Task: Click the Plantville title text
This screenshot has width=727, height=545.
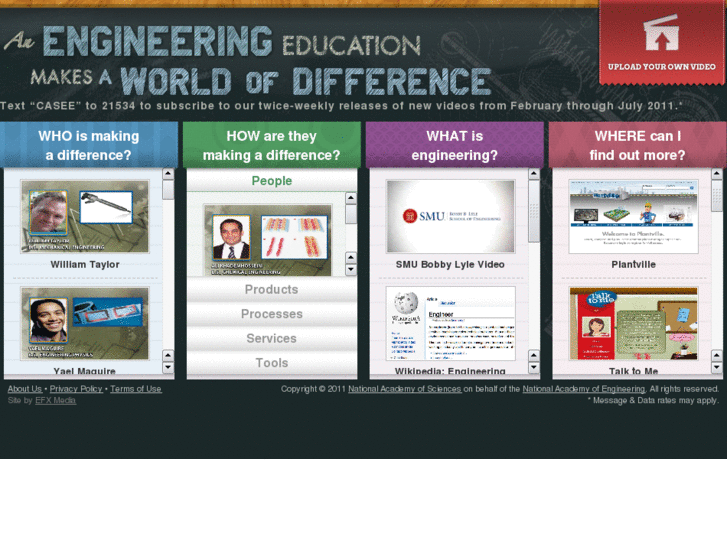Action: pyautogui.click(x=633, y=264)
